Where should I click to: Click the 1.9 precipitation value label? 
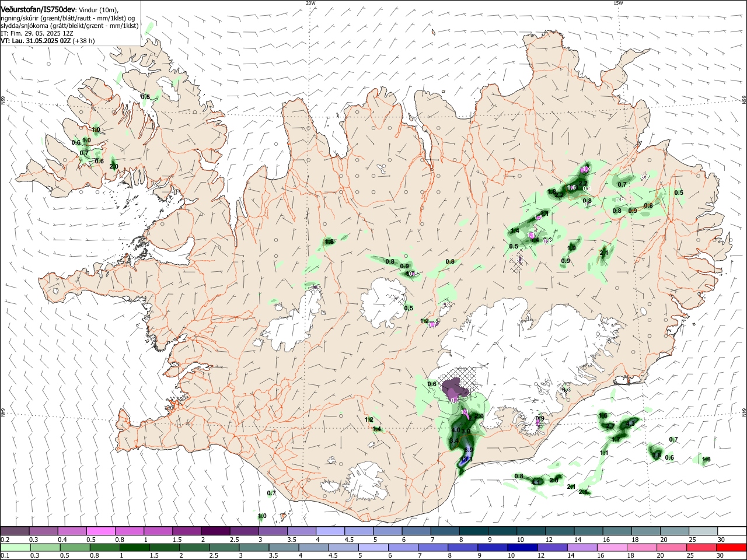pos(571,248)
